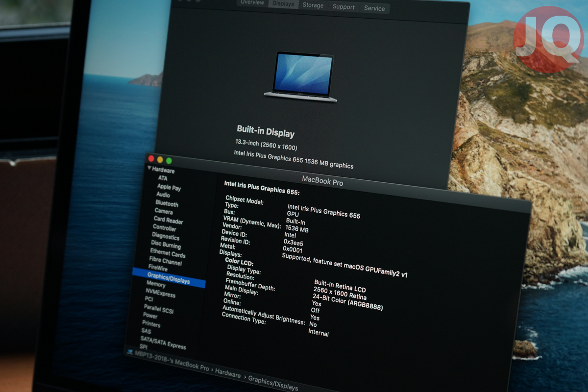588x392 pixels.
Task: Switch to the Service tab
Action: 374,8
